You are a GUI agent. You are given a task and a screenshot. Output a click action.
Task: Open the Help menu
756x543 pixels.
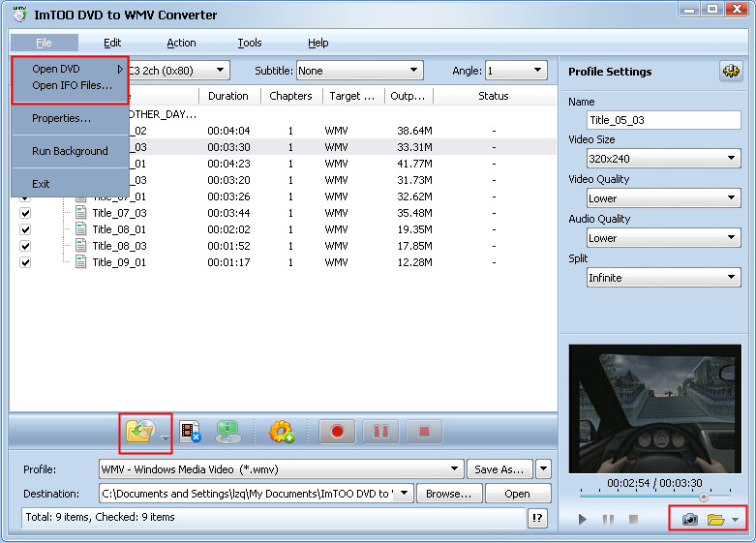pos(318,43)
